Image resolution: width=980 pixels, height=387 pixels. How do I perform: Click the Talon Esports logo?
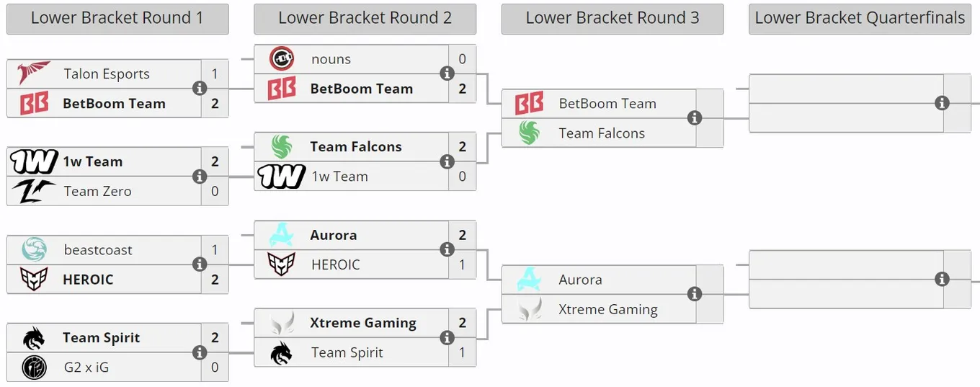34,74
